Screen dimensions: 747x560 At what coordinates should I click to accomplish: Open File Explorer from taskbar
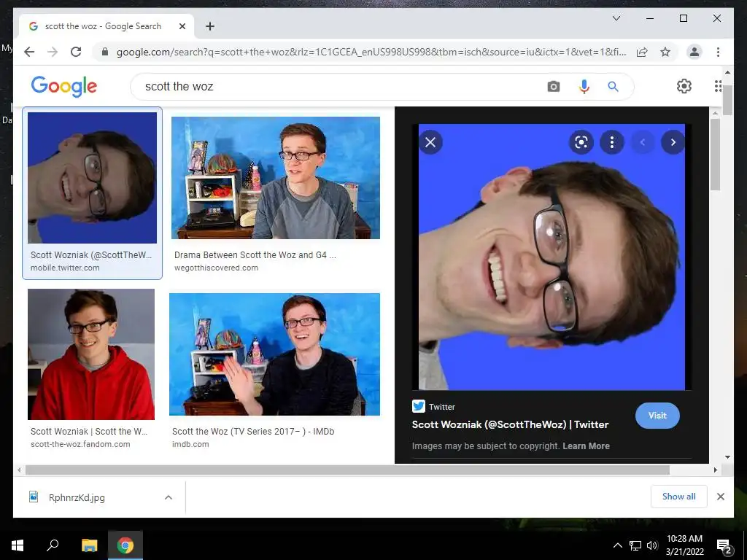click(x=89, y=545)
